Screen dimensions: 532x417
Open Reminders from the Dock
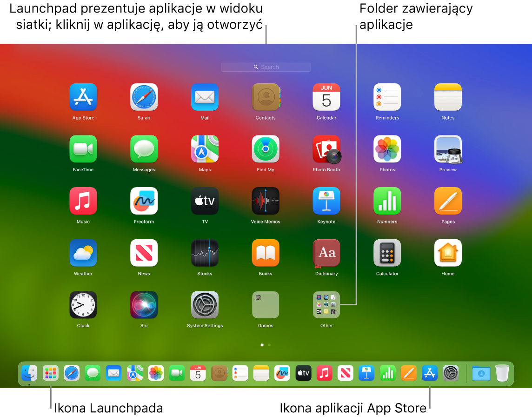[240, 373]
